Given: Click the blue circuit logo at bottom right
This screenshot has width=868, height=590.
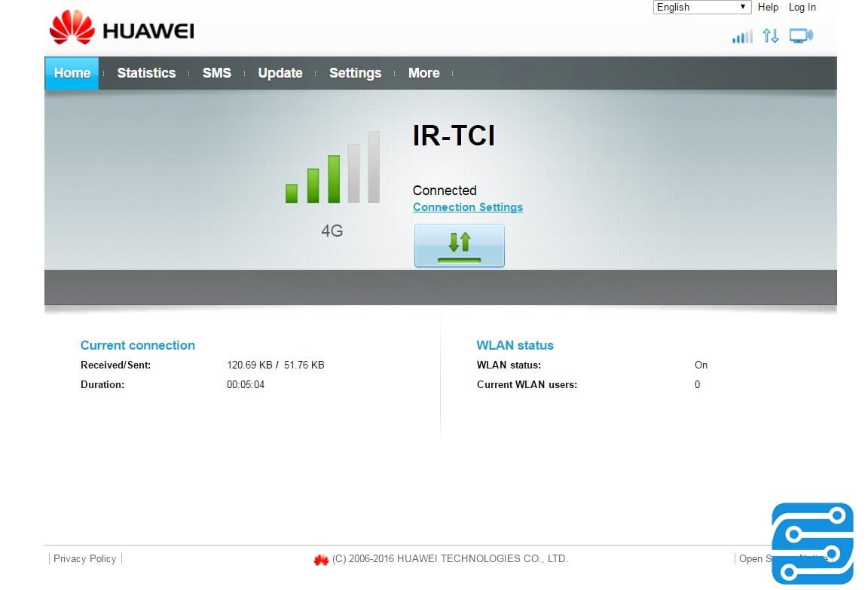Looking at the screenshot, I should tap(812, 543).
